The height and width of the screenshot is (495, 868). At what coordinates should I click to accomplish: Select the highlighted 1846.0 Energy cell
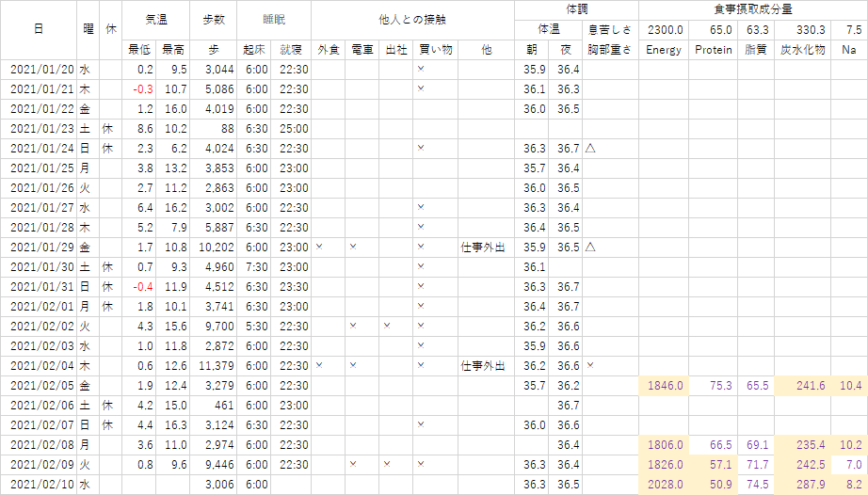click(x=664, y=385)
